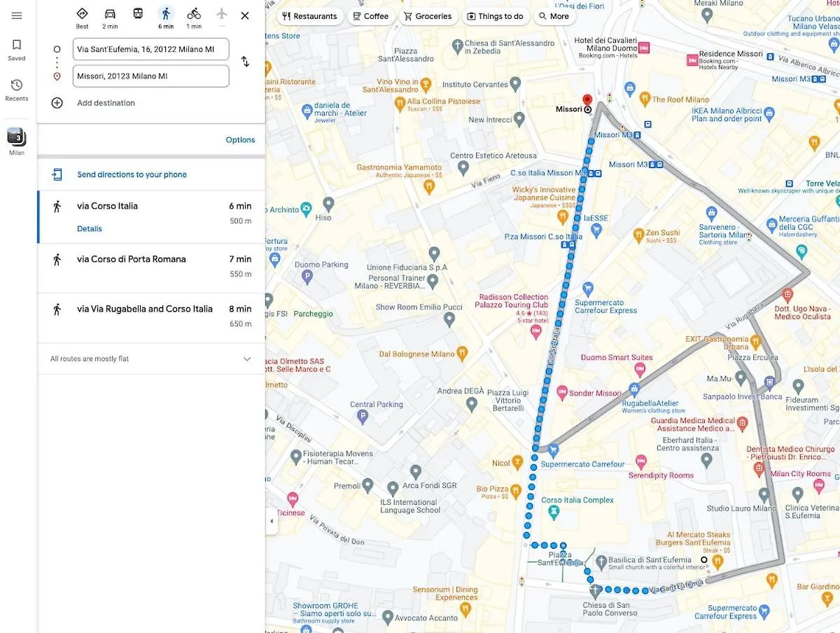Open the hamburger main menu
The image size is (840, 633).
17,15
